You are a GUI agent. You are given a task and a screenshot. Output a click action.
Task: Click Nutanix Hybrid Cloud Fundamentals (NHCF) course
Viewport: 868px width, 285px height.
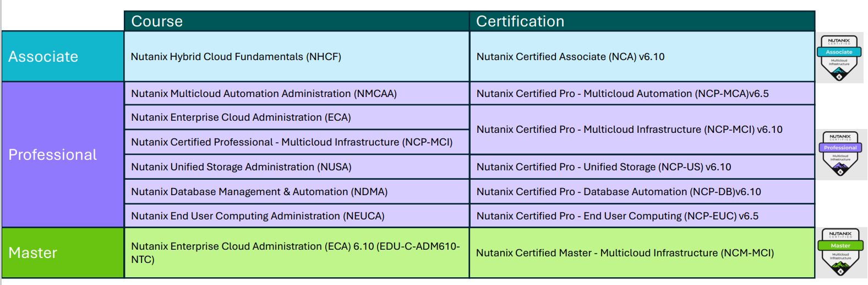(236, 57)
